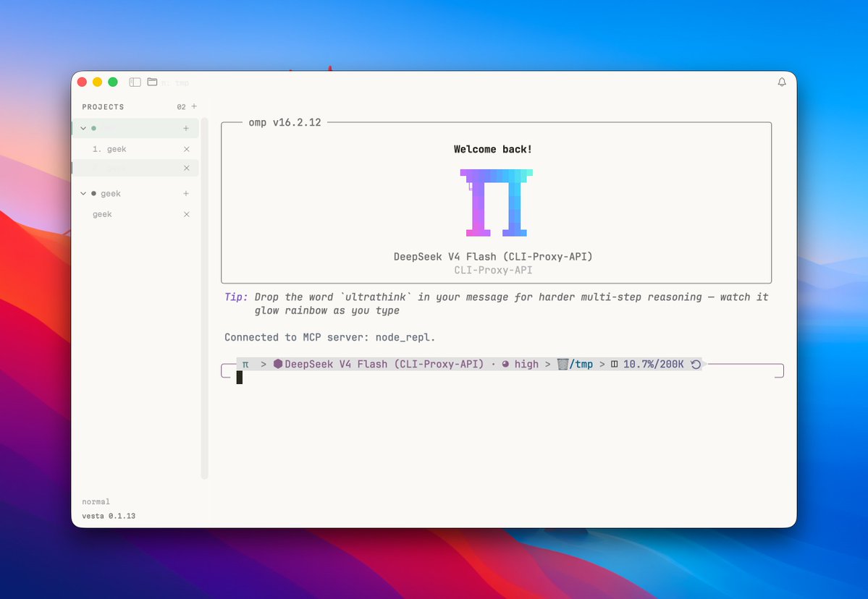Image resolution: width=868 pixels, height=599 pixels.
Task: Click the '/tmp' path in status line
Action: (581, 364)
